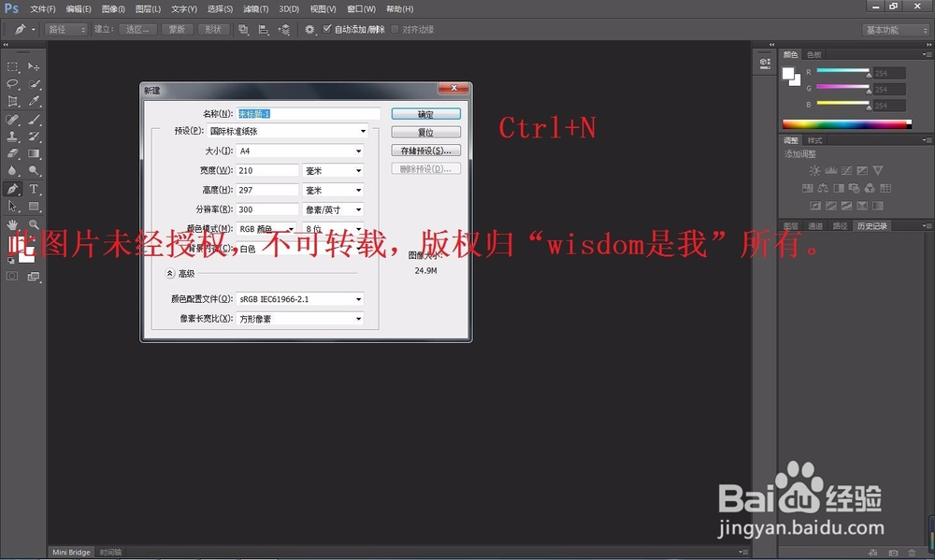Open the 颜色配置文件 sRGB dropdown
Screen dimensions: 935x560
point(300,299)
